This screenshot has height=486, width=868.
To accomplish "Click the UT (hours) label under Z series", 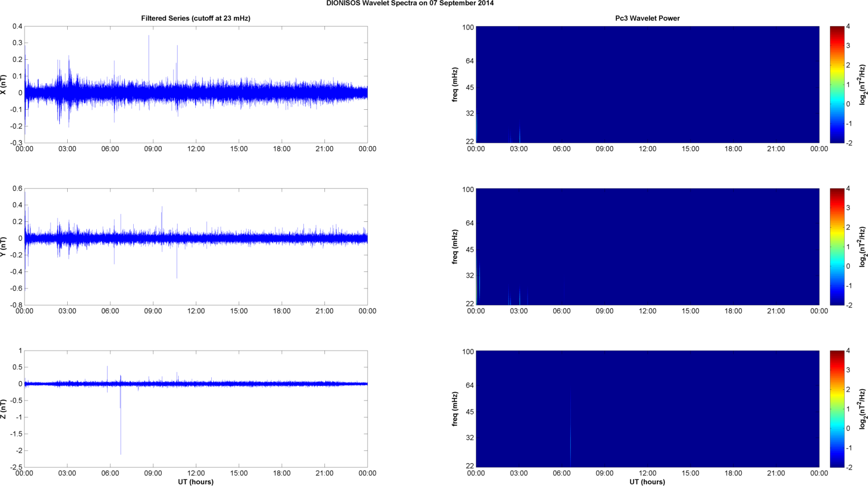I will [196, 481].
